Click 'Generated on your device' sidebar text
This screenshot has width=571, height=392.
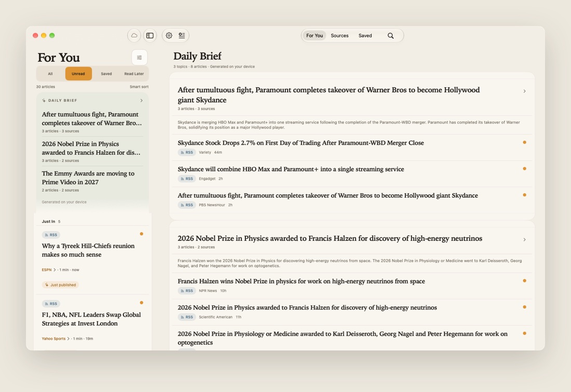(x=64, y=202)
